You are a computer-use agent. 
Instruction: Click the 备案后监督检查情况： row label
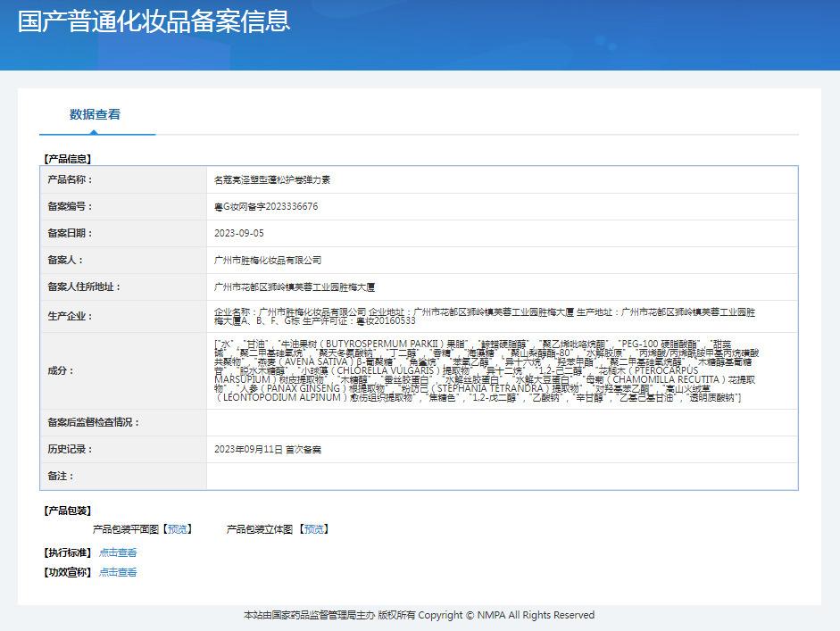[x=94, y=422]
